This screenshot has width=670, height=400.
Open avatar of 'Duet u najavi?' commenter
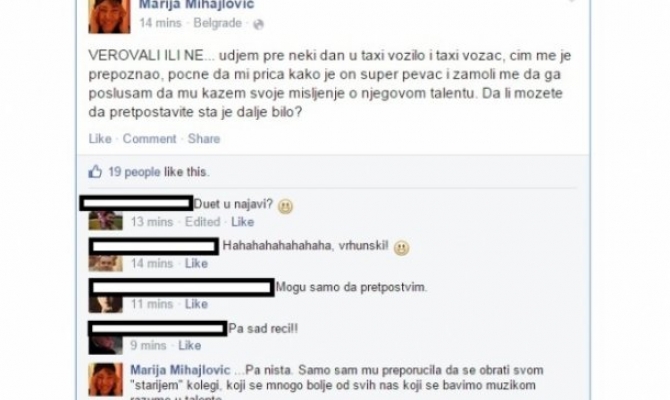click(x=106, y=221)
